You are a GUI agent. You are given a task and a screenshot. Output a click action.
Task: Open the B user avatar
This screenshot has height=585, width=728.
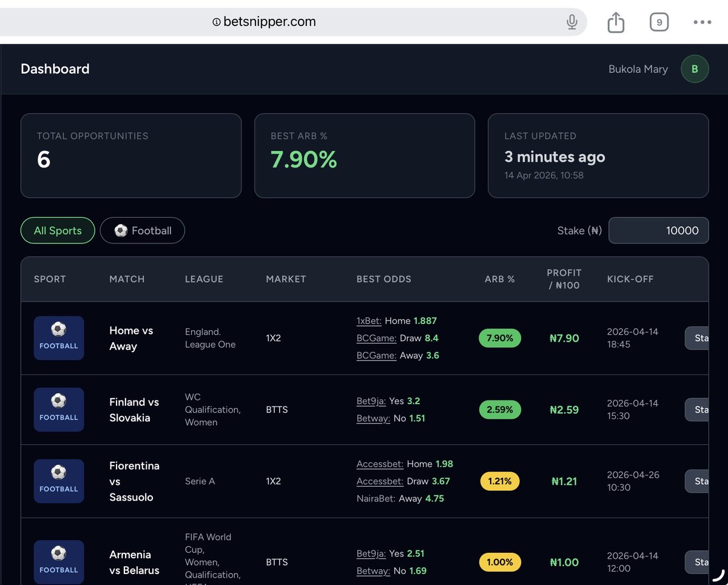(695, 69)
